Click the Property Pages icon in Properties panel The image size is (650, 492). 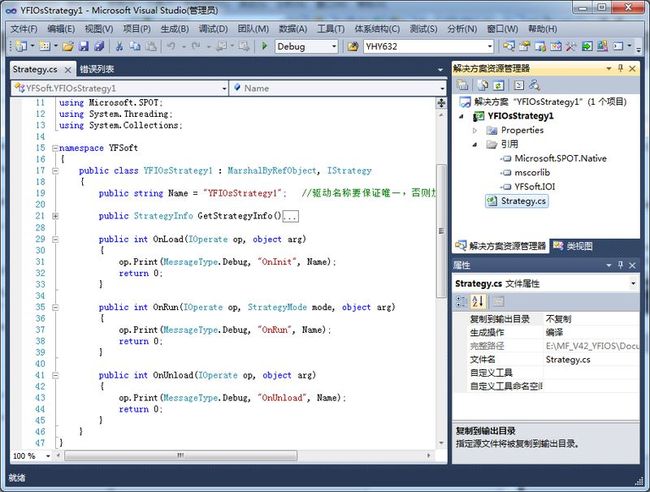click(498, 301)
